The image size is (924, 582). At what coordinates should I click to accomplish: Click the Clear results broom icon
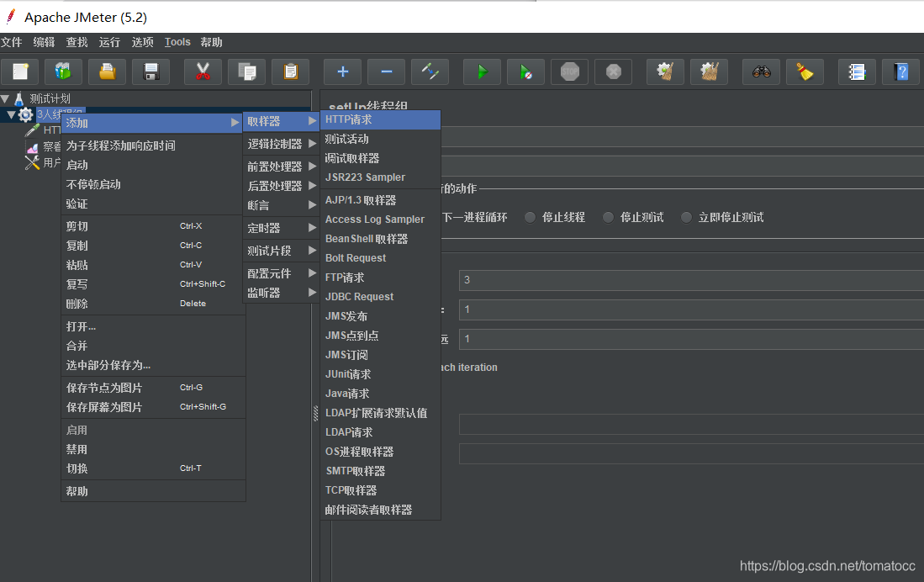(665, 72)
